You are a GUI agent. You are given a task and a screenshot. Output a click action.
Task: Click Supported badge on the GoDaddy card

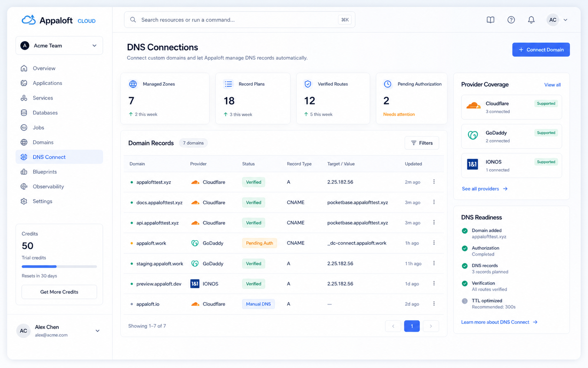[546, 133]
